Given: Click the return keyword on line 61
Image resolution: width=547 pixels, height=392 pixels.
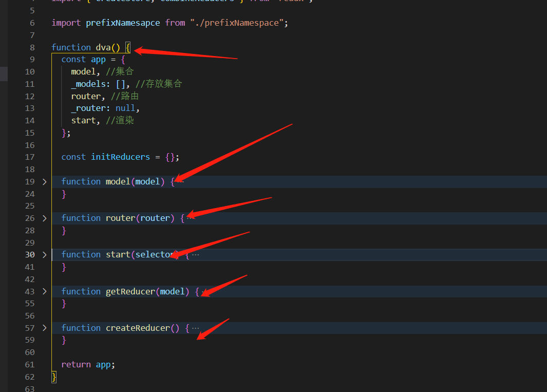Looking at the screenshot, I should tap(76, 365).
